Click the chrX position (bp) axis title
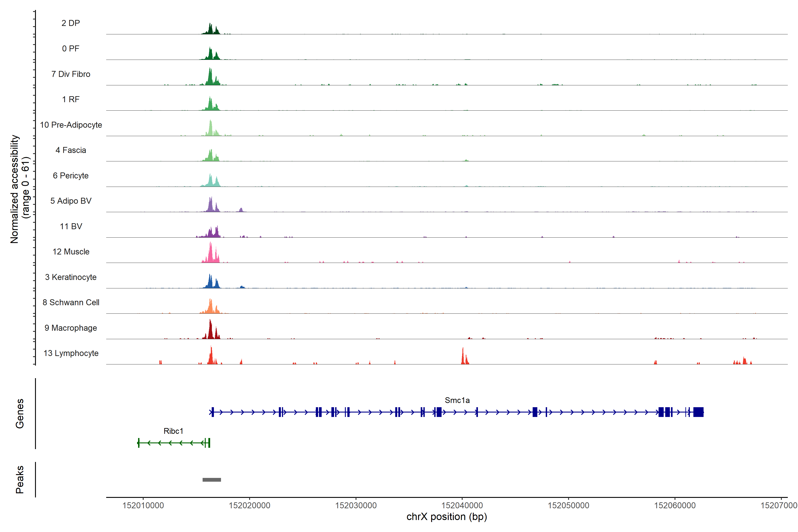 click(446, 517)
